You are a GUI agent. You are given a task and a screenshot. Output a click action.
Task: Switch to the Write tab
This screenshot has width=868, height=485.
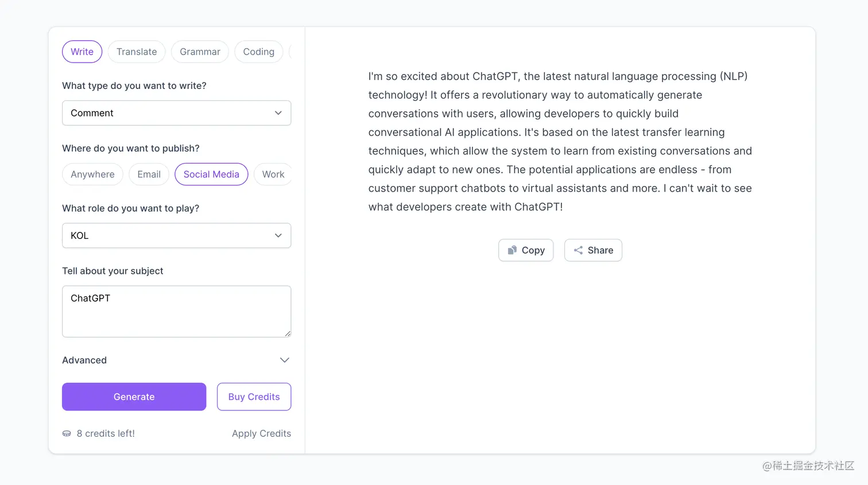tap(82, 52)
